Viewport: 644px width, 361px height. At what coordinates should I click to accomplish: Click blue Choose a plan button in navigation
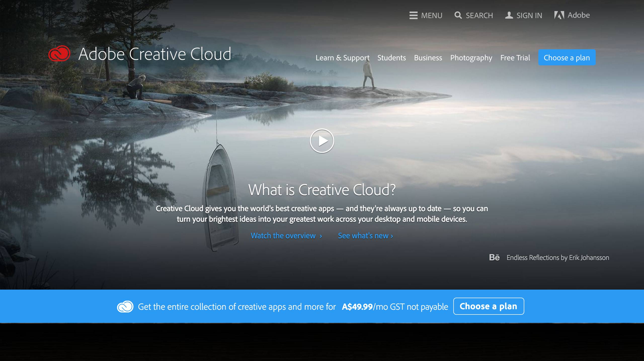click(567, 58)
